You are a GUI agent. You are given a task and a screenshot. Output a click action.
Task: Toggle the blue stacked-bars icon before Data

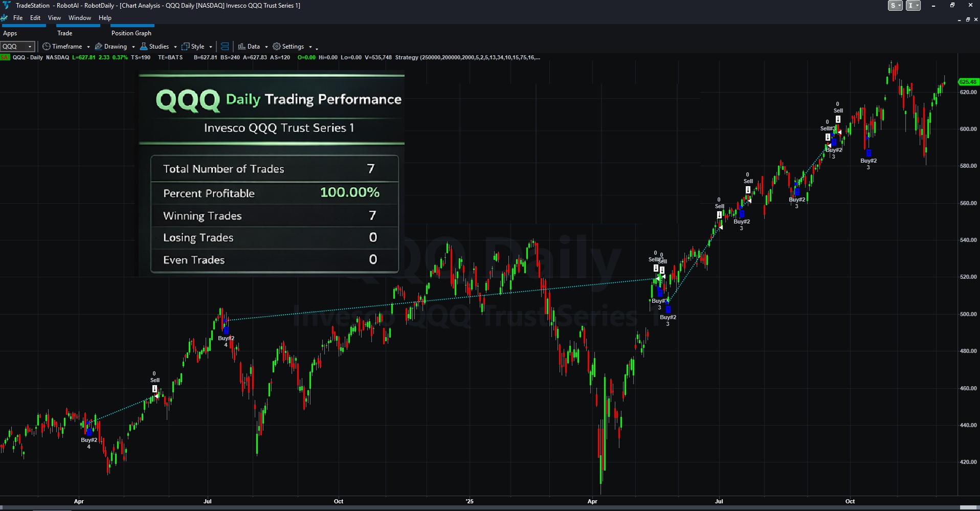click(x=225, y=47)
